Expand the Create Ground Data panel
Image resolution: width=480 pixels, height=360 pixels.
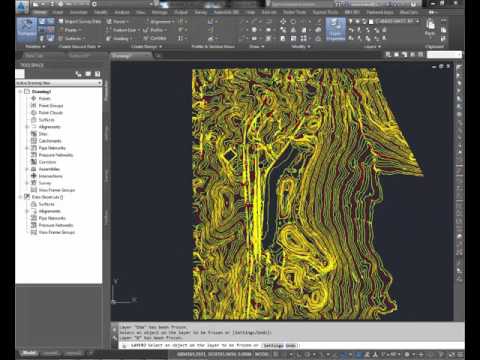[80, 46]
